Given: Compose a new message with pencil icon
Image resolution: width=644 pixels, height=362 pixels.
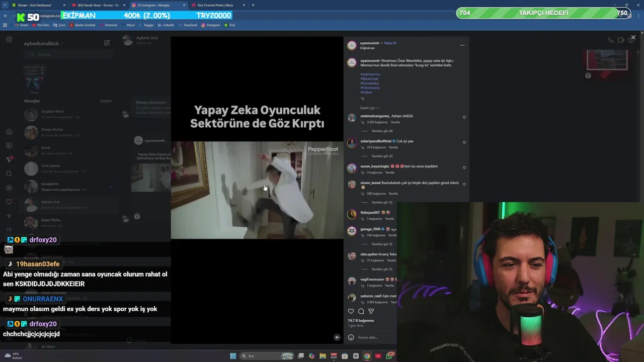Looking at the screenshot, I should point(107,43).
